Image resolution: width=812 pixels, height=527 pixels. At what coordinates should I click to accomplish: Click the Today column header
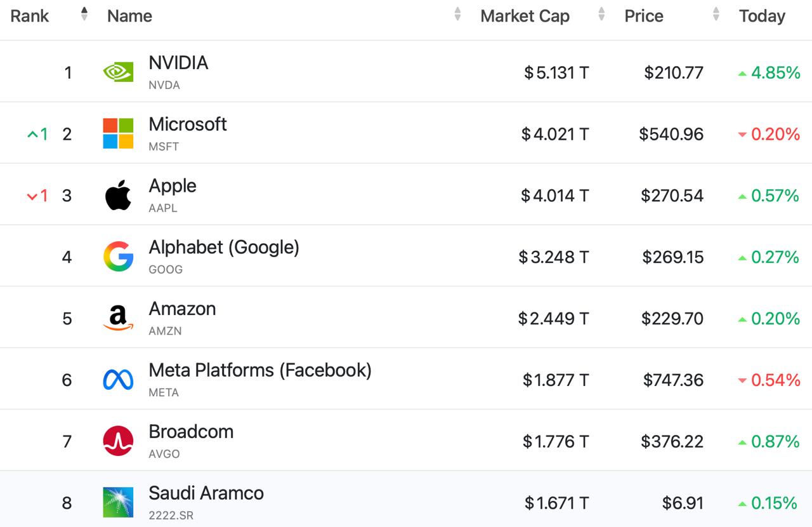coord(762,16)
